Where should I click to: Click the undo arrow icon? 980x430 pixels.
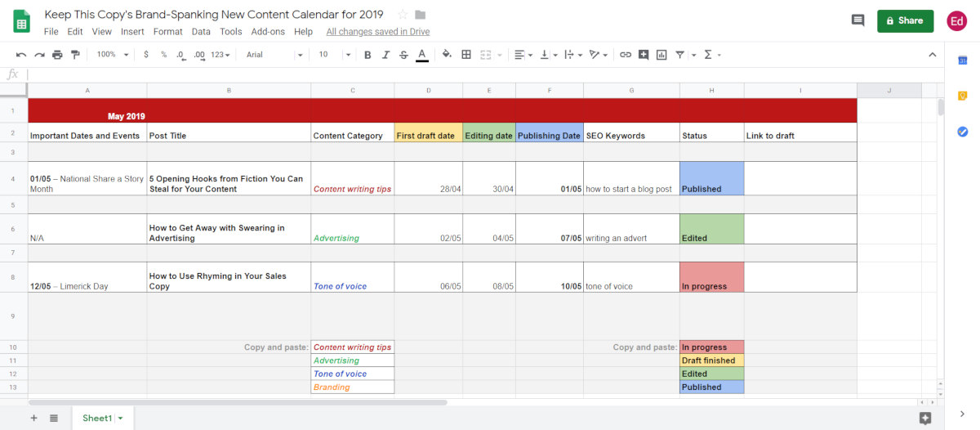(21, 55)
